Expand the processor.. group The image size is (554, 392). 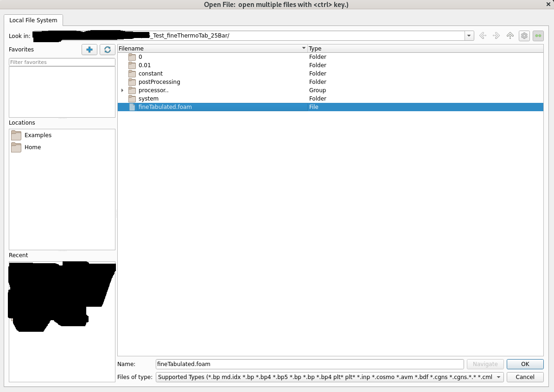click(x=122, y=90)
